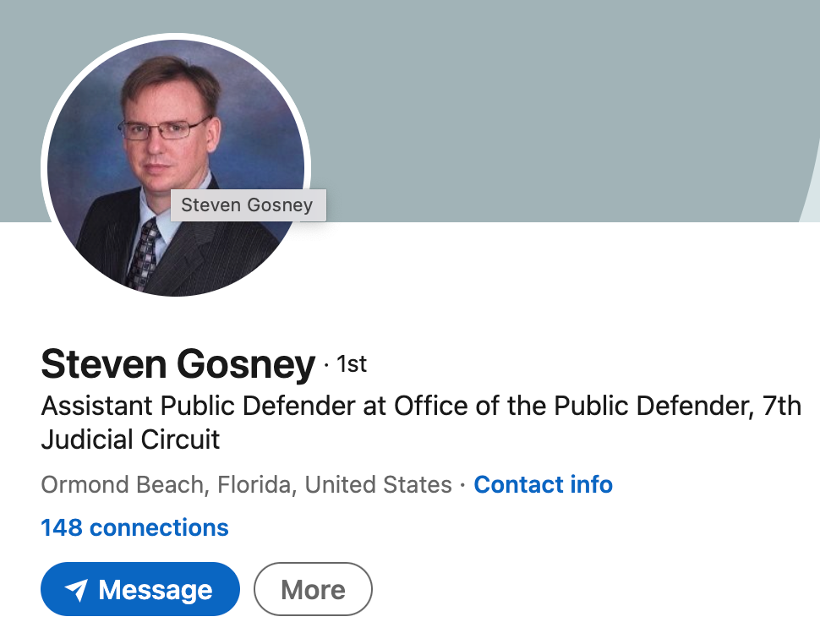The width and height of the screenshot is (820, 644).
Task: Open the More actions button
Action: point(313,590)
